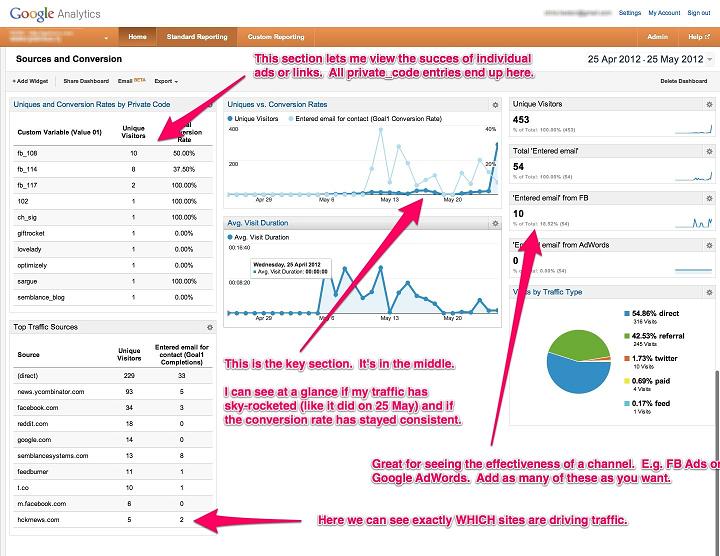Select the hckrnews.com source row
Viewport: 720px width, 556px height.
pos(113,520)
